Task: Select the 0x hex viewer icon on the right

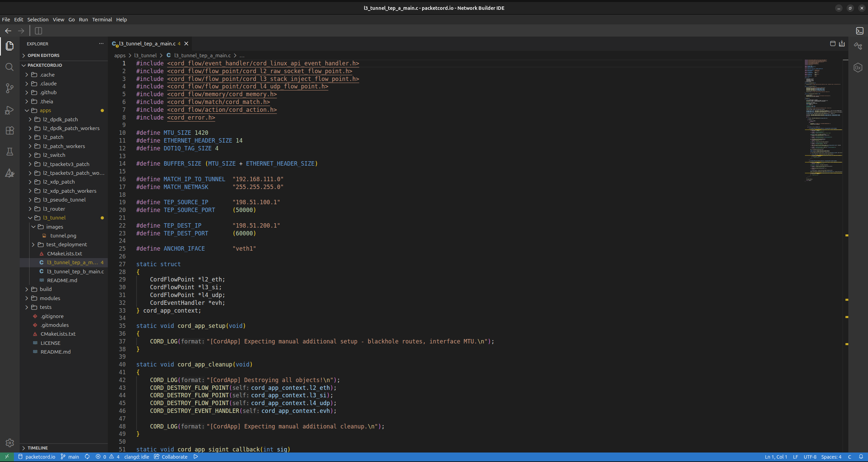Action: (x=858, y=67)
